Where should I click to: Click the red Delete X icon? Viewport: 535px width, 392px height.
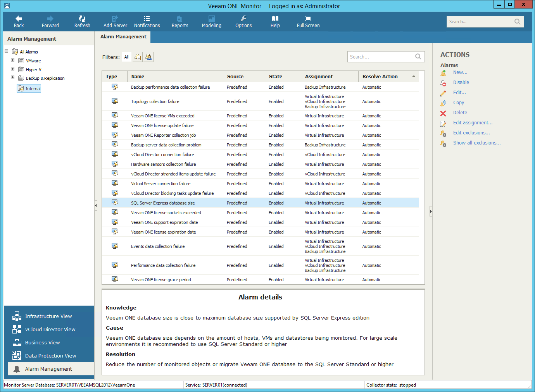point(443,113)
